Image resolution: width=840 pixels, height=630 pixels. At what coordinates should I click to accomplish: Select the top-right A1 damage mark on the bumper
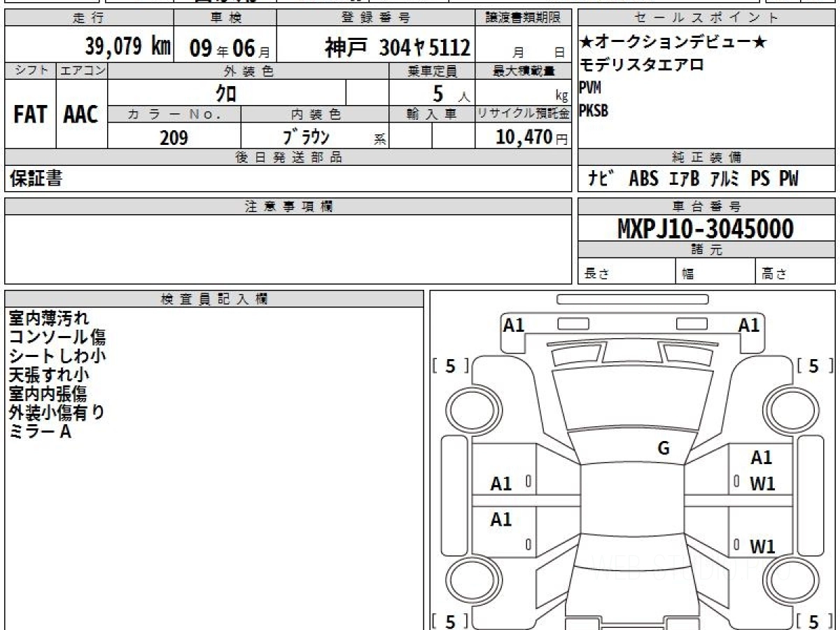[x=749, y=325]
